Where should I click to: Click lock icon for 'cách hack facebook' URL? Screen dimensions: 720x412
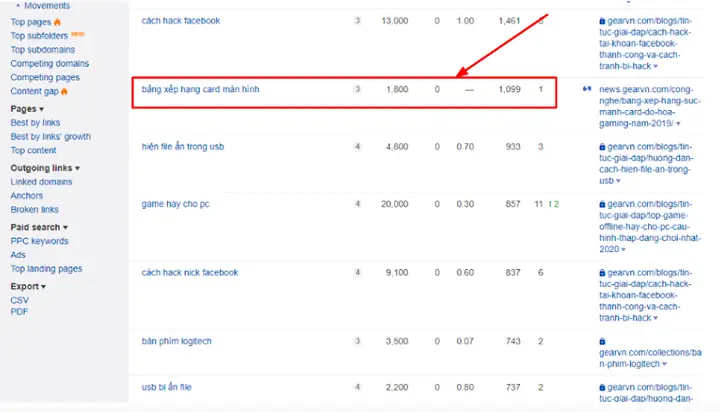602,21
